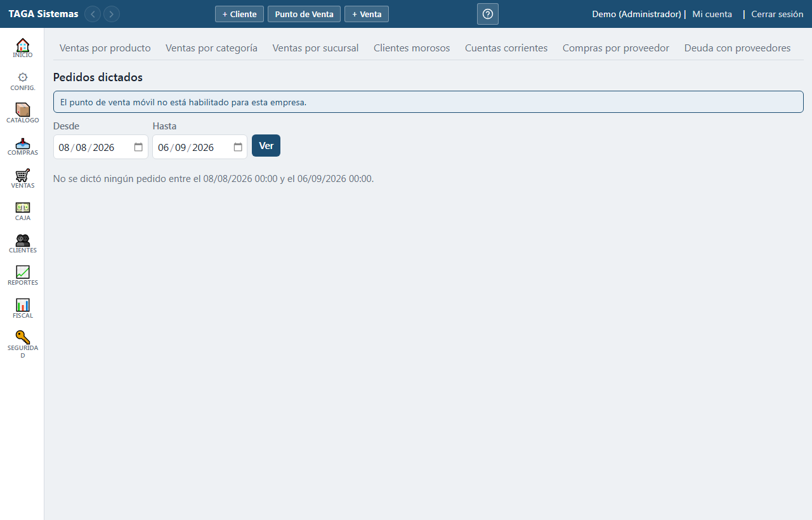Screen dimensions: 812x520
Task: Open the Punto de Venta button
Action: click(304, 14)
